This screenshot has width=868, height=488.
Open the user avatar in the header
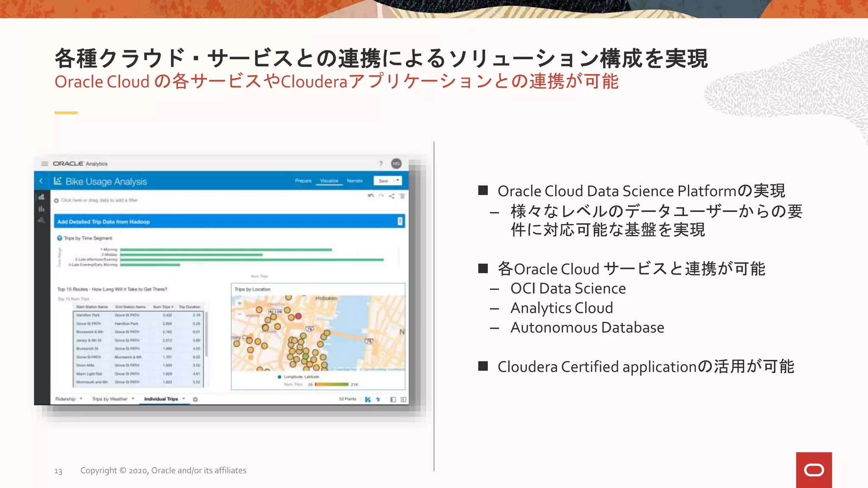[x=396, y=164]
